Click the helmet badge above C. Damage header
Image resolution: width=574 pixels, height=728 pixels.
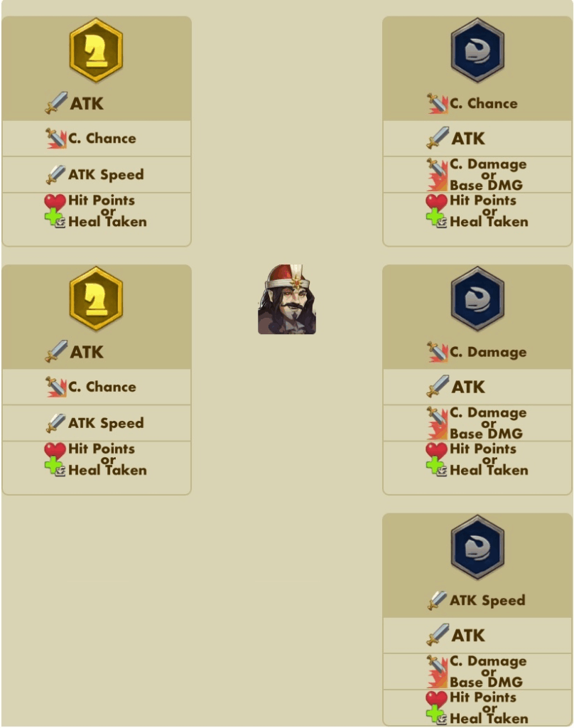click(477, 299)
